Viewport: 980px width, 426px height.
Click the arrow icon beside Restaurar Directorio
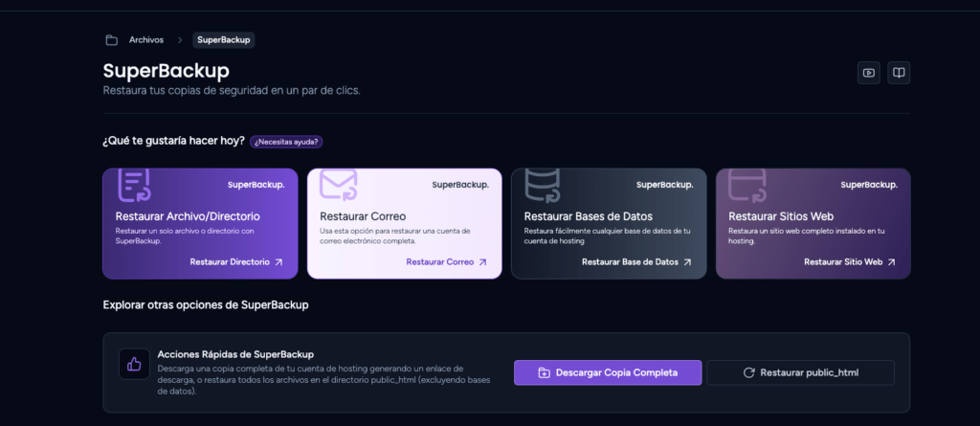click(x=278, y=262)
